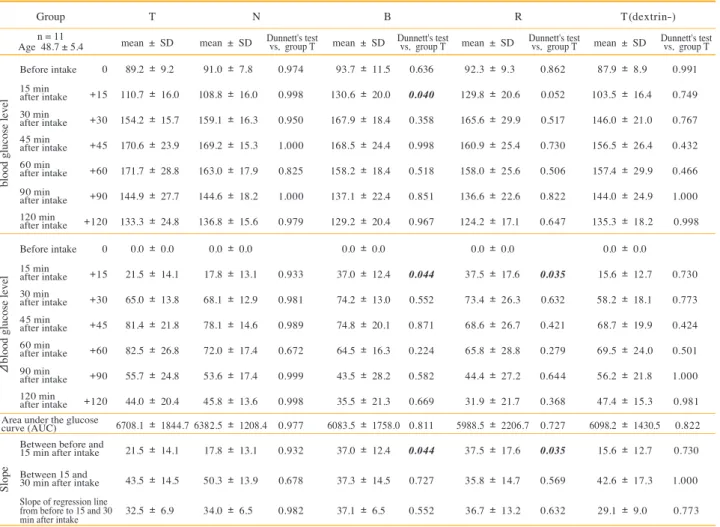Image resolution: width=720 pixels, height=527 pixels.
Task: Select the value "160.9 ± 25.4"
Action: click(490, 146)
